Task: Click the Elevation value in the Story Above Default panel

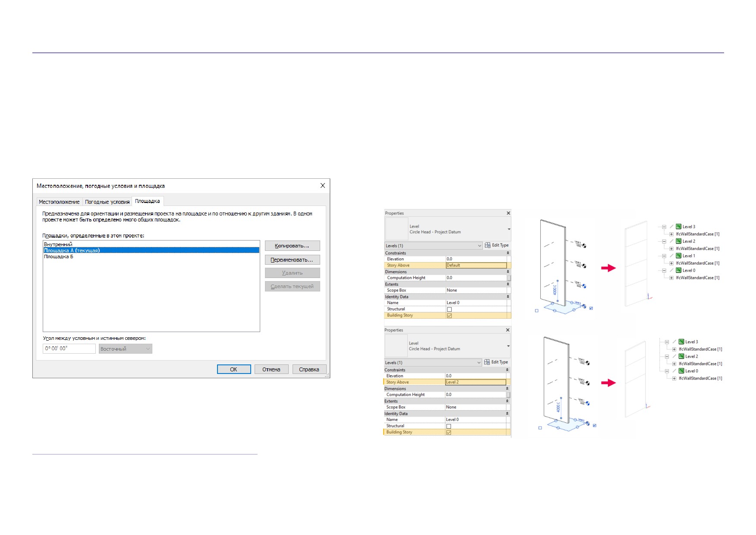Action: pos(476,259)
